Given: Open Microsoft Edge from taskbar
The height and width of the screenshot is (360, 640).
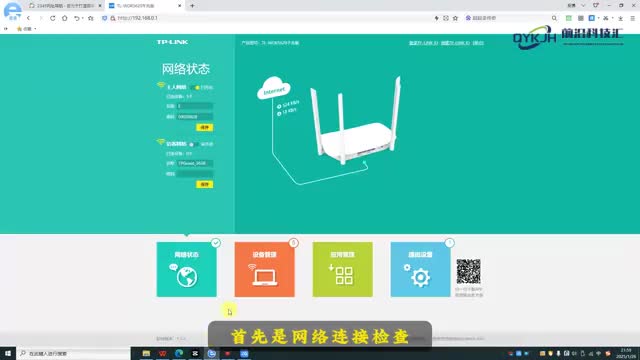Looking at the screenshot, I should pos(179,353).
